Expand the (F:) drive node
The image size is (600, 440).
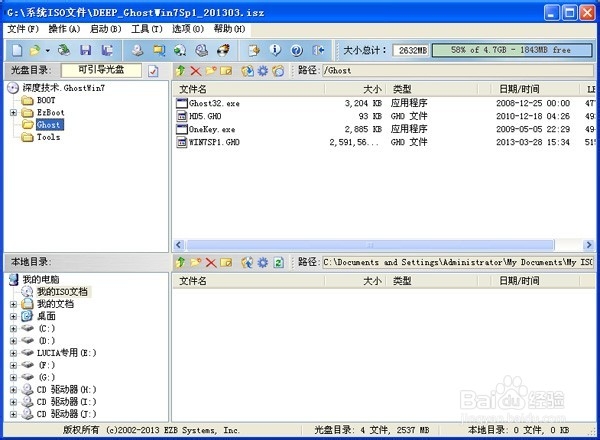tap(13, 365)
